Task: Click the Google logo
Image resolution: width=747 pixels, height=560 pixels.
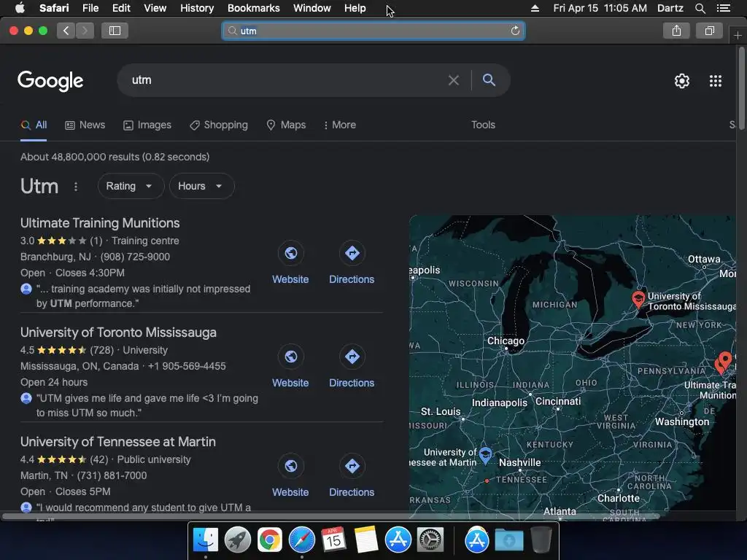Action: pyautogui.click(x=50, y=81)
